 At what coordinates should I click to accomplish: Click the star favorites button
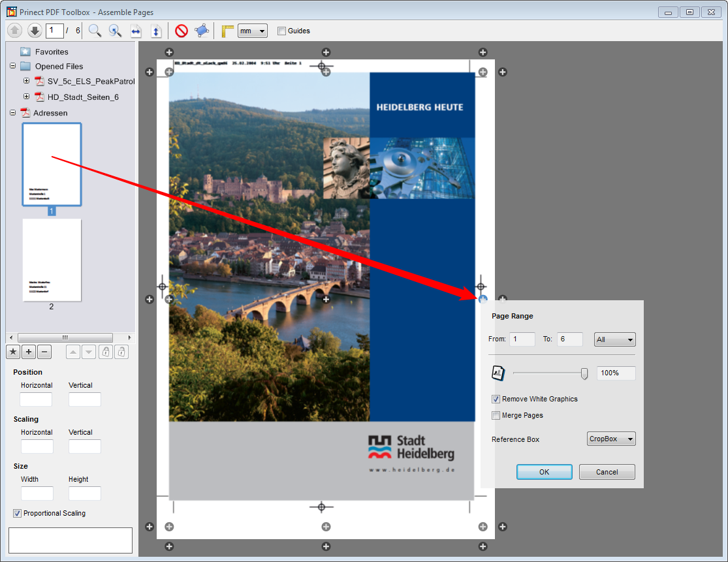click(12, 352)
